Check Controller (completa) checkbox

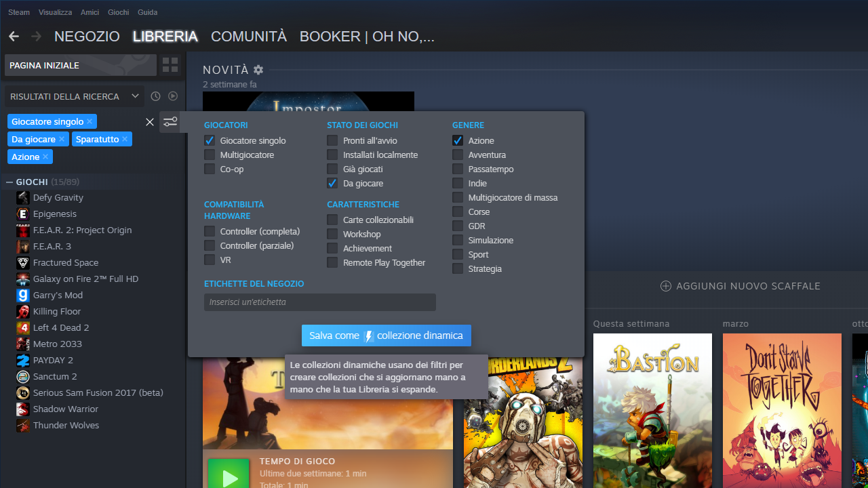pyautogui.click(x=210, y=231)
